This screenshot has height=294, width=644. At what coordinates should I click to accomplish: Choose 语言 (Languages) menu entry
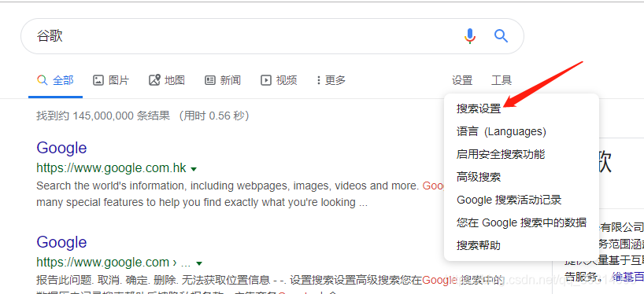click(501, 131)
